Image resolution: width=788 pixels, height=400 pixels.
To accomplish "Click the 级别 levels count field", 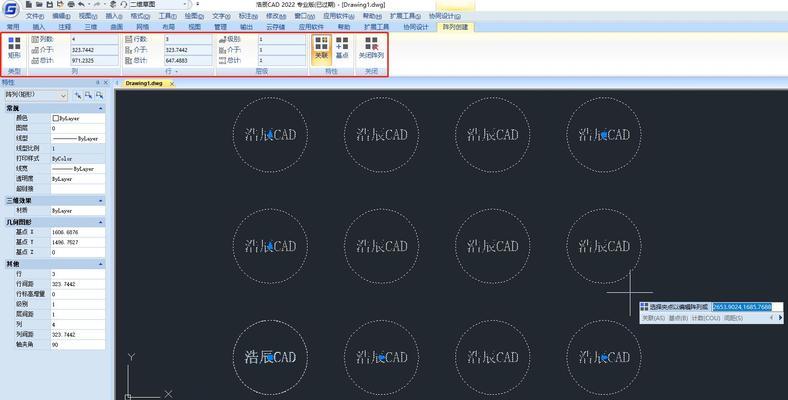I will [281, 39].
